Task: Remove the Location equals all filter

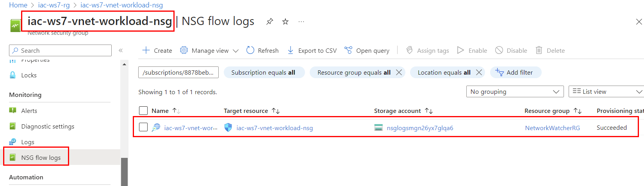Action: coord(479,72)
